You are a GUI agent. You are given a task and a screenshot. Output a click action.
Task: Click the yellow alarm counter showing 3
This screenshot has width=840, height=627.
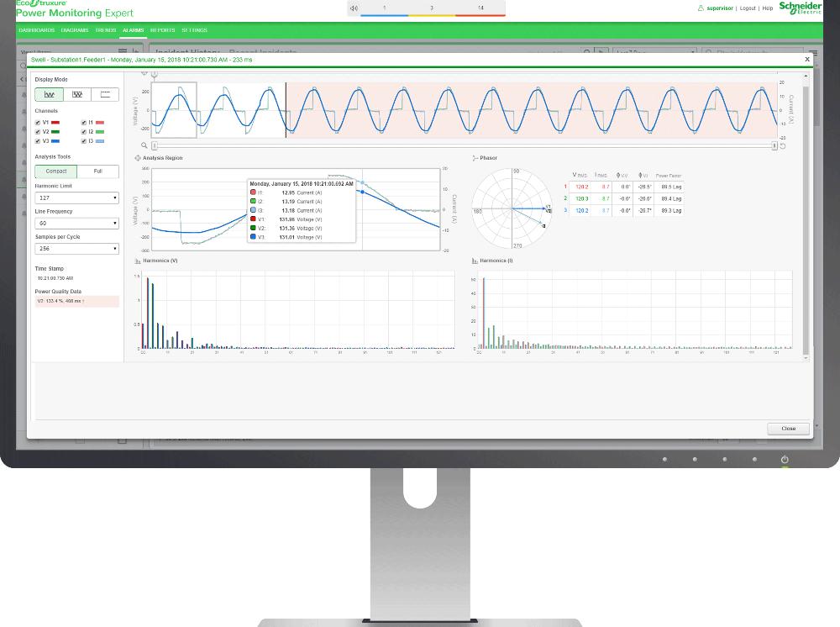tap(432, 8)
